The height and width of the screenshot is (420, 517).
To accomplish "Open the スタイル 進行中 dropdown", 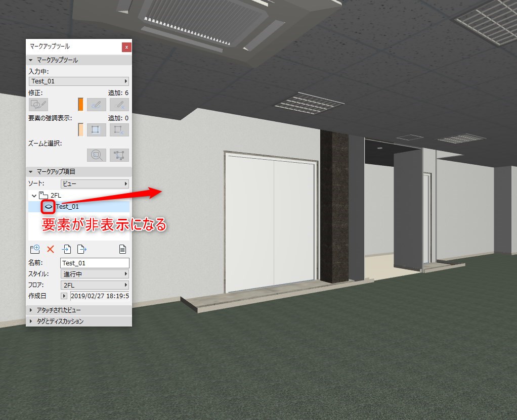I will tap(95, 274).
